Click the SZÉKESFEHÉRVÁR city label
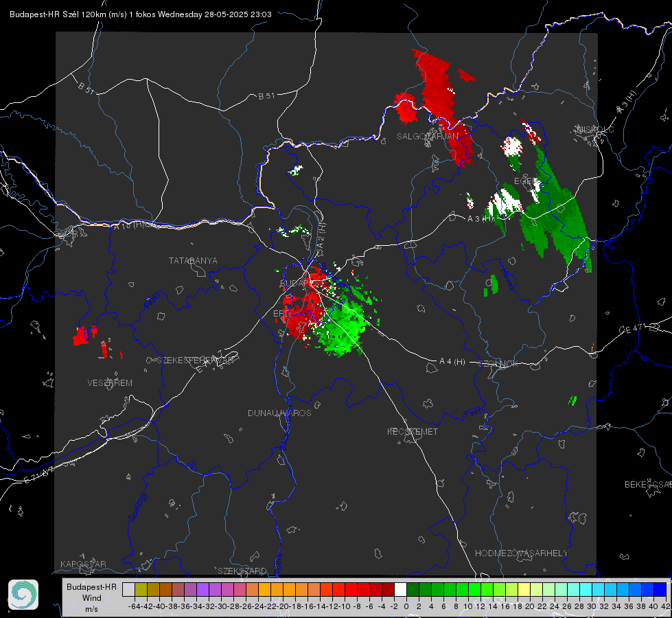Viewport: 672px width, 618px height. (x=195, y=360)
